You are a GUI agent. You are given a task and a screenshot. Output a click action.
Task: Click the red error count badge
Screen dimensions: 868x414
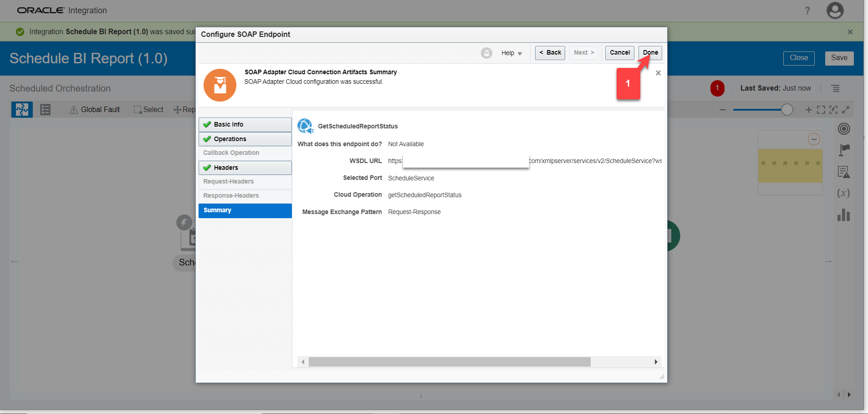[x=717, y=88]
